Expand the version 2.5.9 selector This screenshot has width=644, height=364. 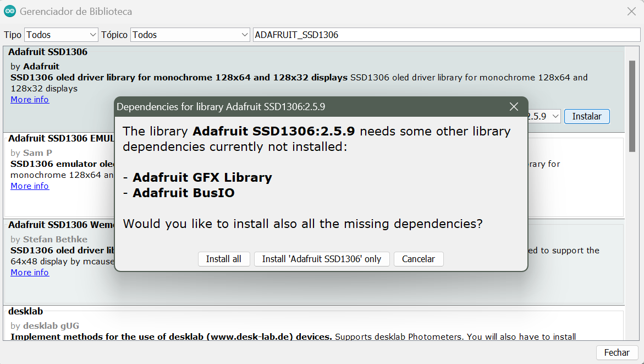[544, 116]
